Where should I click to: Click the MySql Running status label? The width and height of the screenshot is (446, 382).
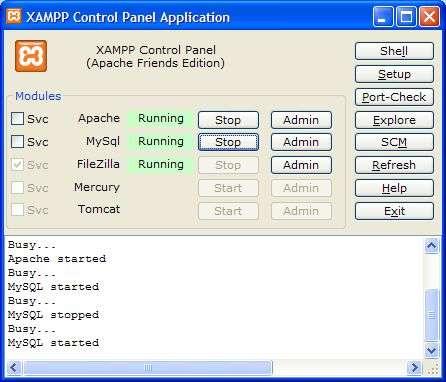tap(161, 141)
